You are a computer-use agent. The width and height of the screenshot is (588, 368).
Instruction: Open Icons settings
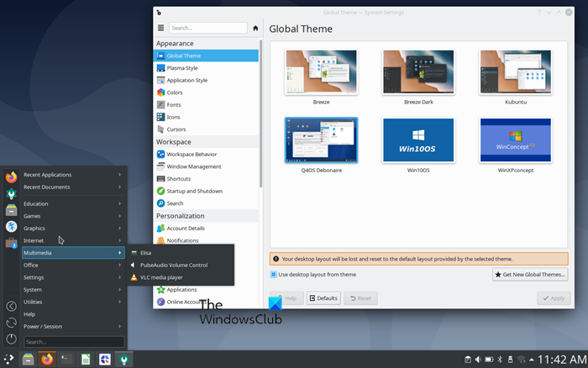[206, 117]
